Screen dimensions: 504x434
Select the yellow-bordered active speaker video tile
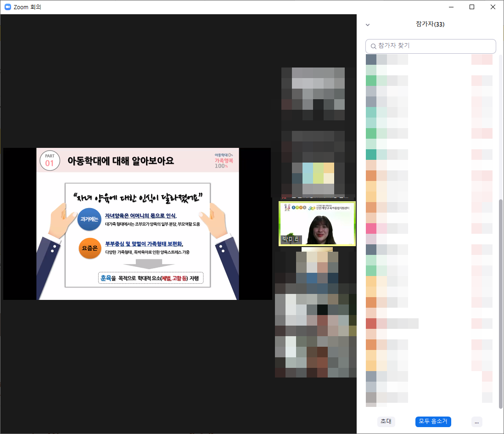(x=317, y=224)
